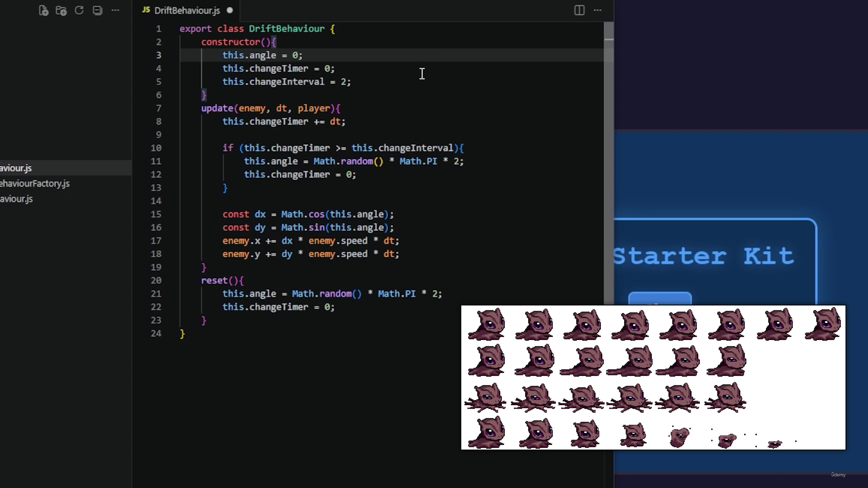Split the editor to the right
The image size is (868, 488).
tap(579, 10)
